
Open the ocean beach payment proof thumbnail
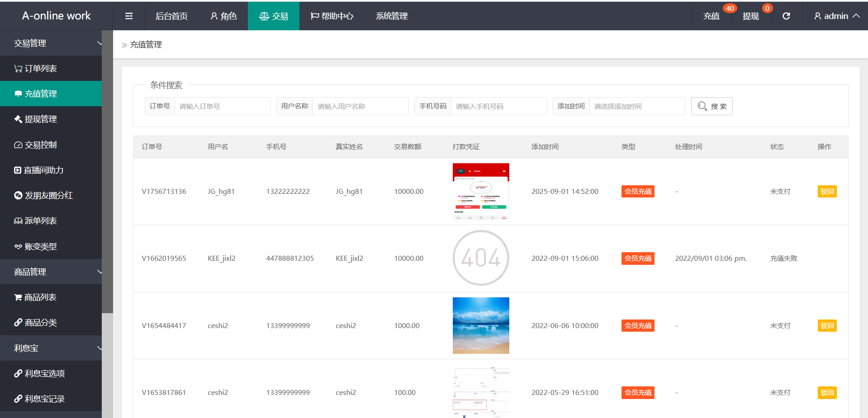[481, 325]
